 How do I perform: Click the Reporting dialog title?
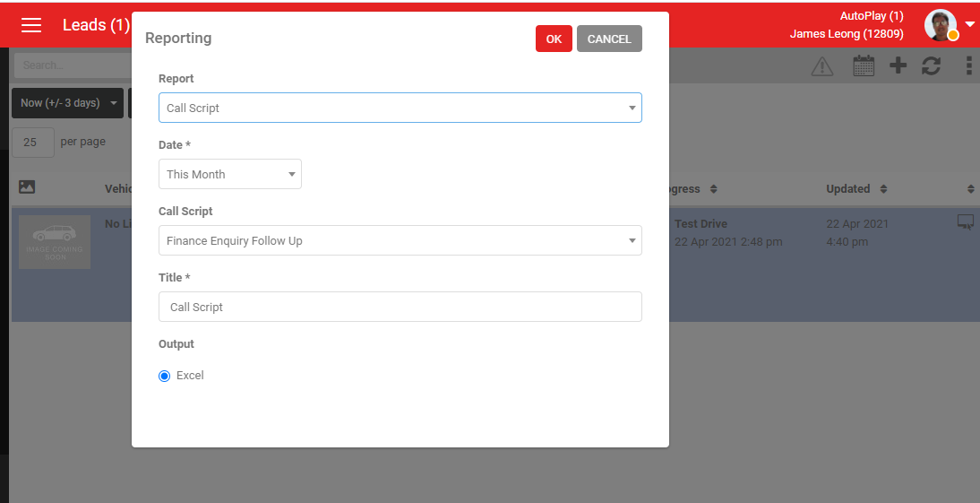178,39
